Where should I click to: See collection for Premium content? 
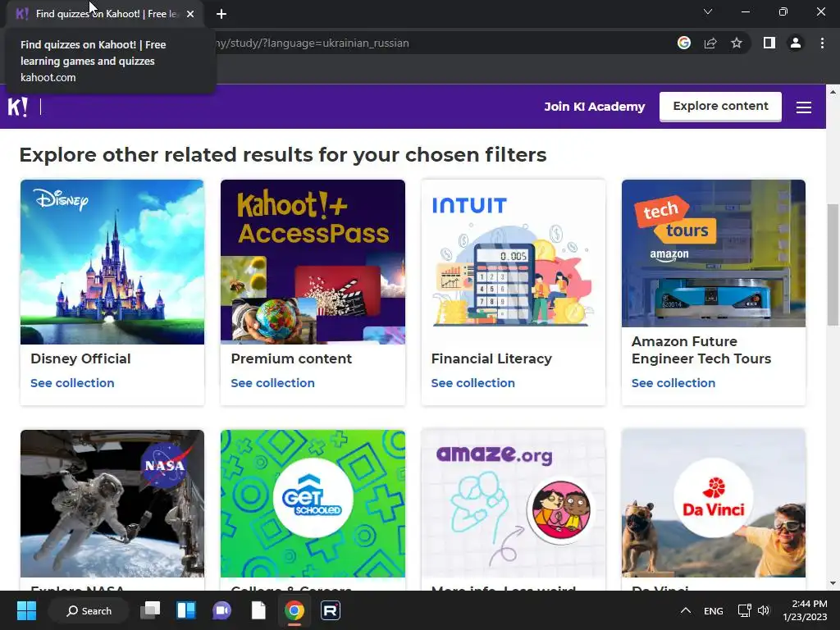(272, 383)
